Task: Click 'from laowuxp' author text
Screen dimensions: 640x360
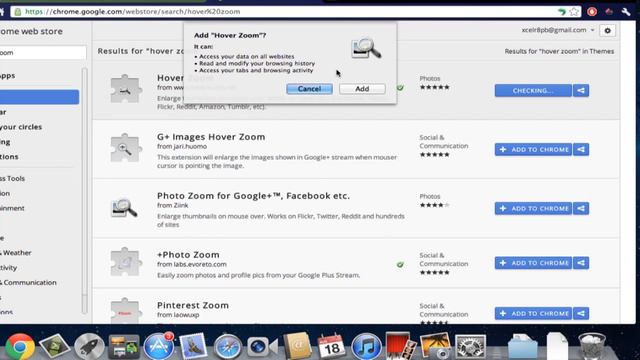Action: tap(178, 315)
